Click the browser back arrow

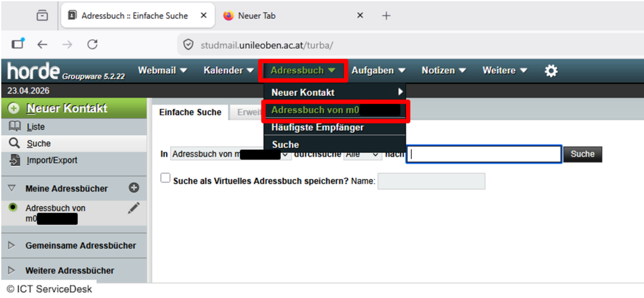click(x=42, y=45)
